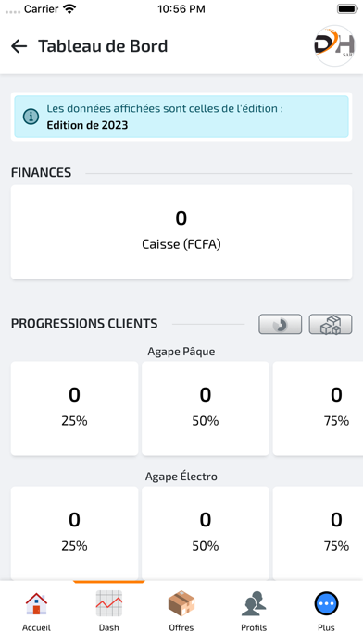Open Agape Électro 25% progress card
Image resolution: width=363 pixels, height=644 pixels.
point(74,533)
